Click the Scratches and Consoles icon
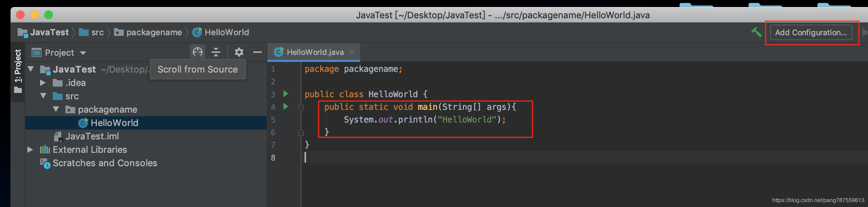The image size is (868, 207). (45, 163)
